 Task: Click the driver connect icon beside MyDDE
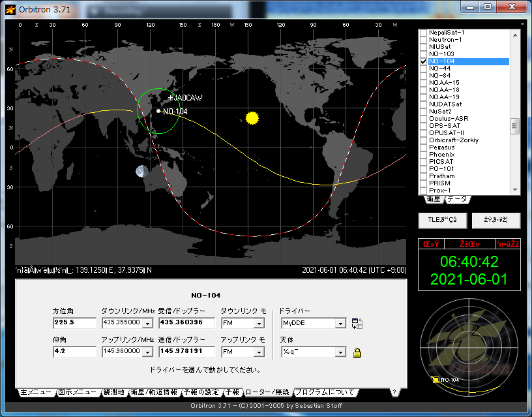[357, 323]
